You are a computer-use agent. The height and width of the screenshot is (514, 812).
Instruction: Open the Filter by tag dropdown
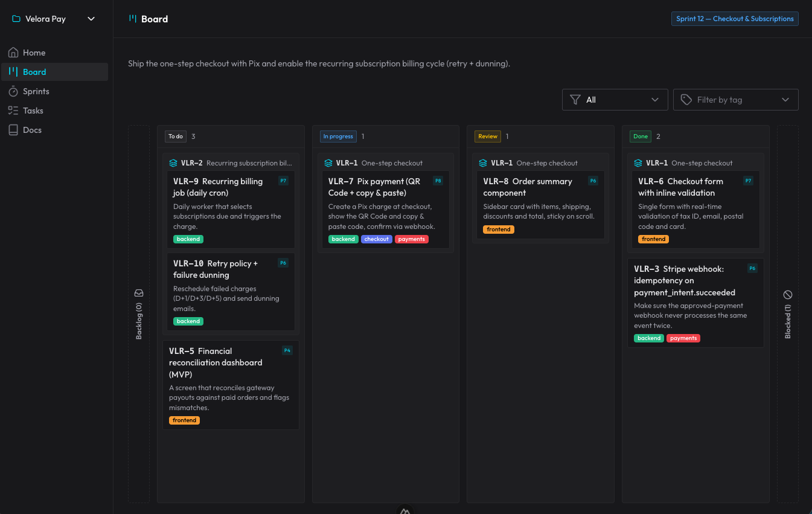(x=735, y=100)
